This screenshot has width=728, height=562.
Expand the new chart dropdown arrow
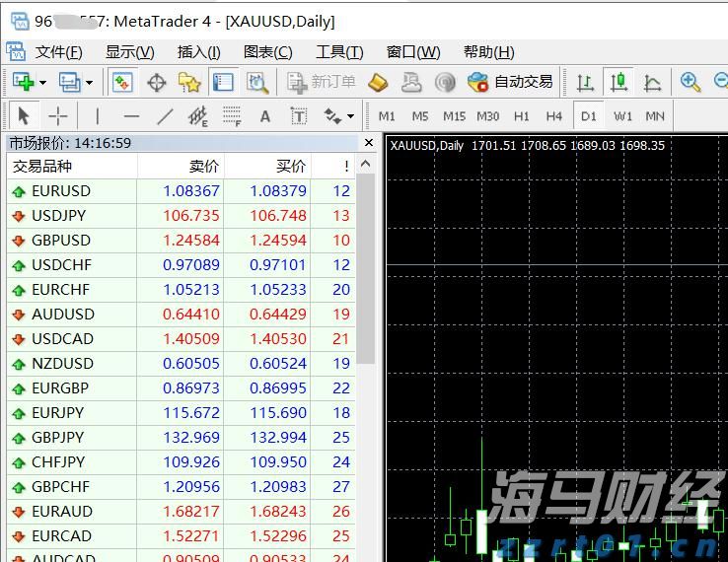(42, 82)
